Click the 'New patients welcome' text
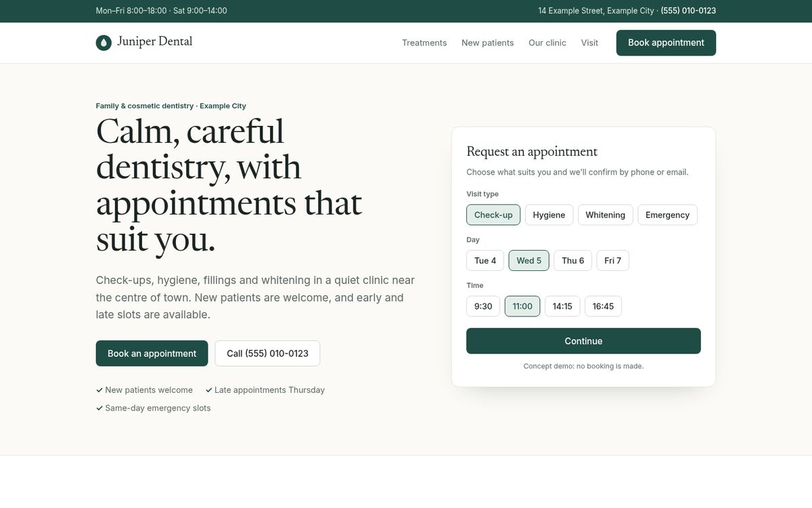This screenshot has height=508, width=812. (x=149, y=390)
